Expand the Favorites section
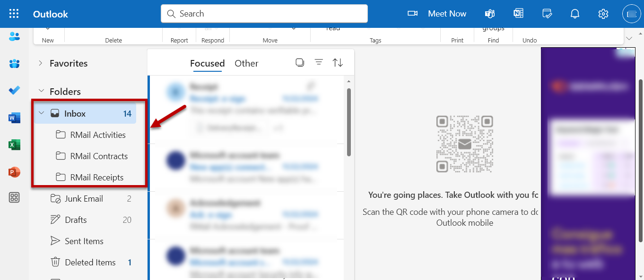 coord(41,63)
